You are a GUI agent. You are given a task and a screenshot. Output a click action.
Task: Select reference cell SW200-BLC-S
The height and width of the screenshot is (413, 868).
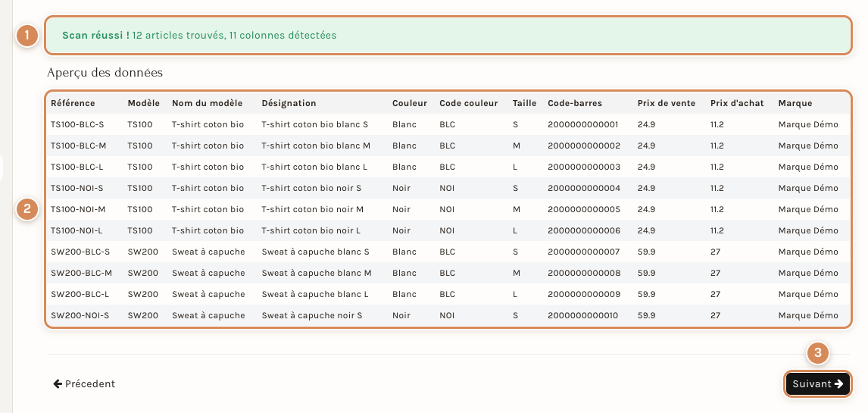point(80,252)
